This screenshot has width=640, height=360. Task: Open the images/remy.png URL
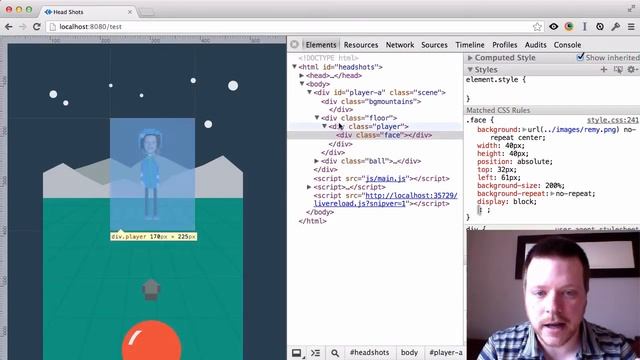(x=579, y=130)
